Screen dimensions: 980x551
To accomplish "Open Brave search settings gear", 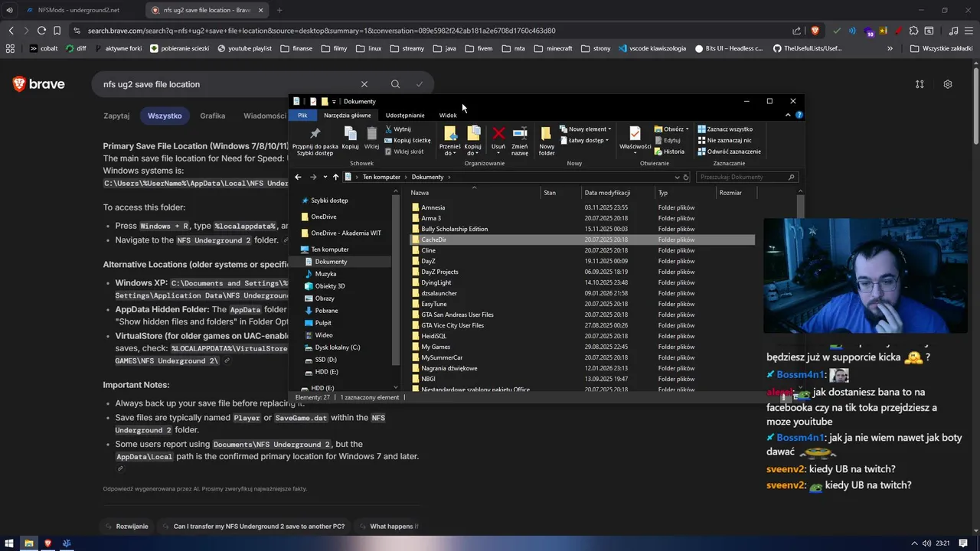I will point(948,84).
